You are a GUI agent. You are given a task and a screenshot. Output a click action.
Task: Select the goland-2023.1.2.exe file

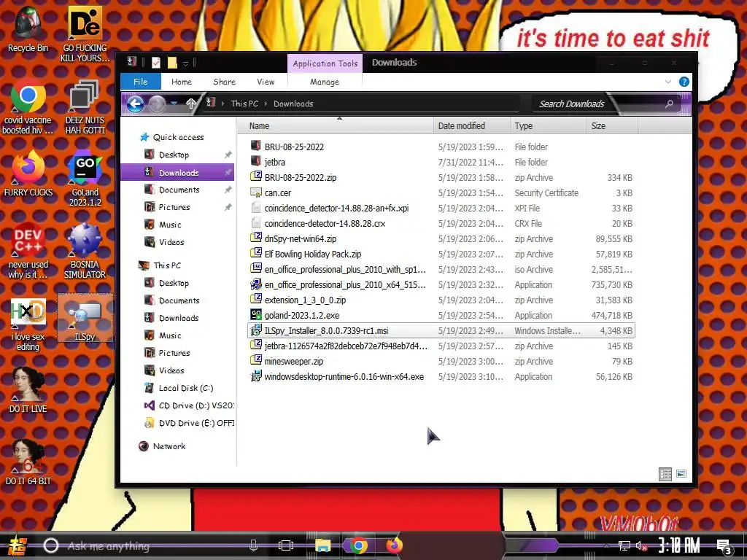click(441, 315)
